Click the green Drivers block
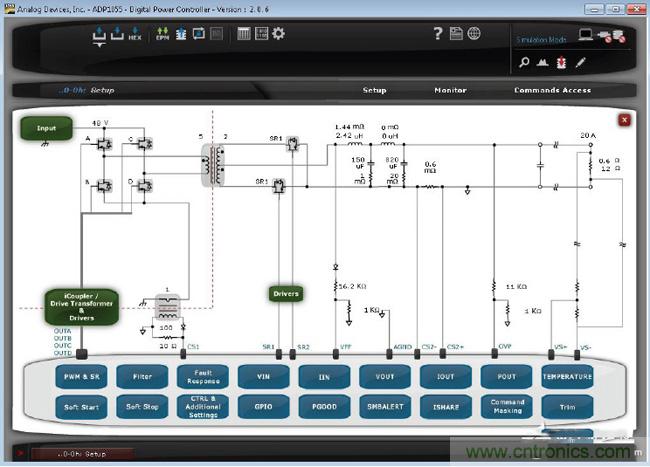This screenshot has width=650, height=467. (286, 294)
